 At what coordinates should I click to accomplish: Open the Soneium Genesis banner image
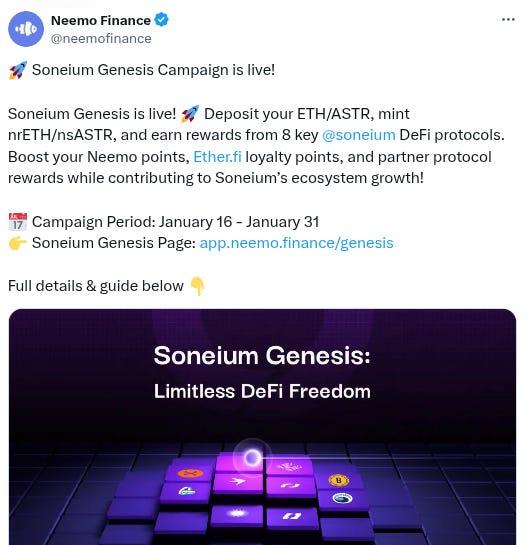[x=262, y=427]
